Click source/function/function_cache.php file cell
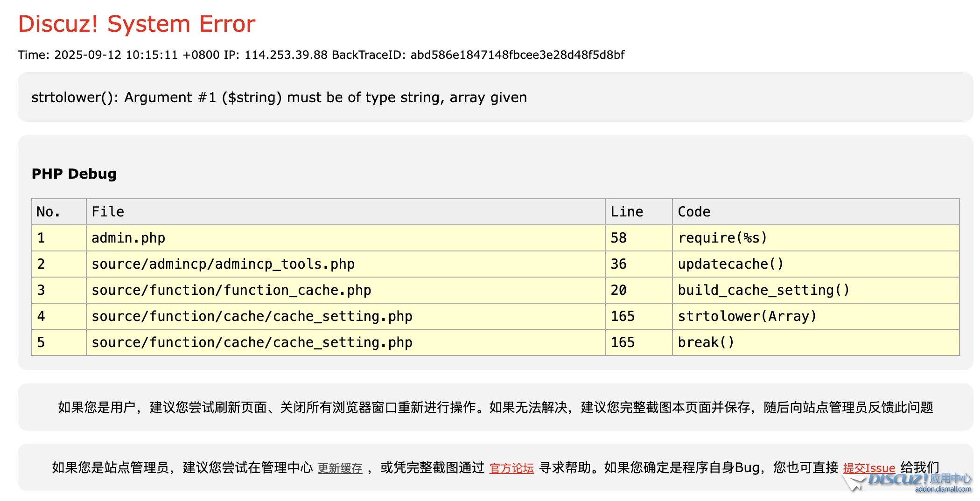The image size is (980, 501). (346, 290)
